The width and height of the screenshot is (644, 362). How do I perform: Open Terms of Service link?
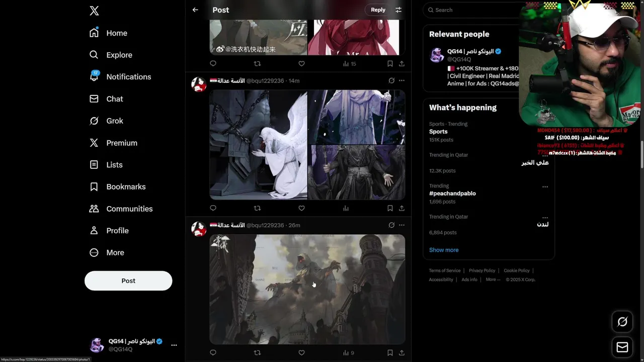(x=445, y=270)
